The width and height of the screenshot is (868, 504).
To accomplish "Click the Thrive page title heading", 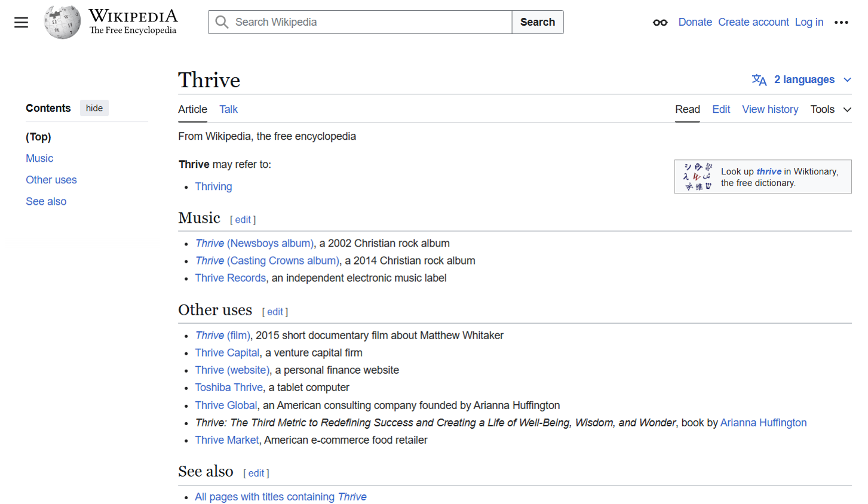I will click(x=209, y=80).
